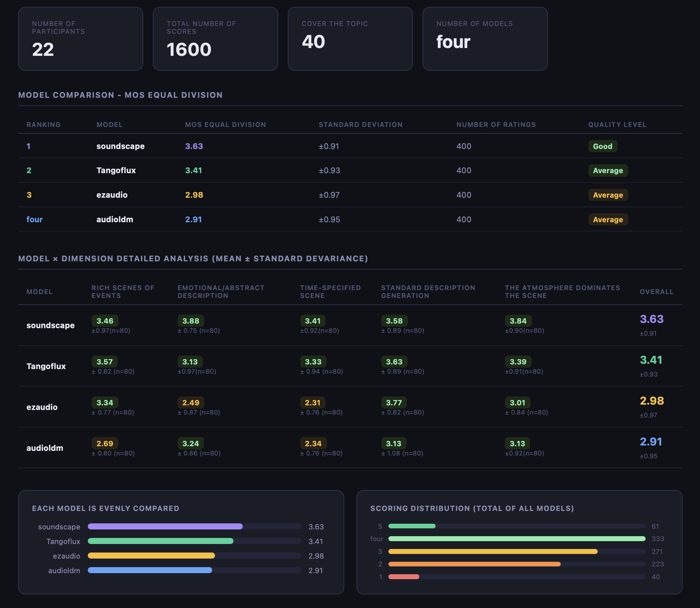Click the 333 count in scoring distribution

click(658, 539)
